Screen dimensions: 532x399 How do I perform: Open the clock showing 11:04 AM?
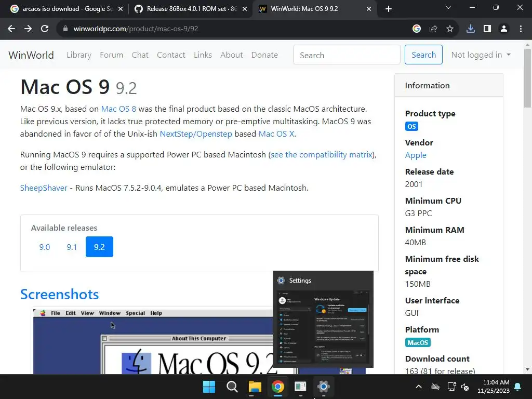pyautogui.click(x=494, y=387)
